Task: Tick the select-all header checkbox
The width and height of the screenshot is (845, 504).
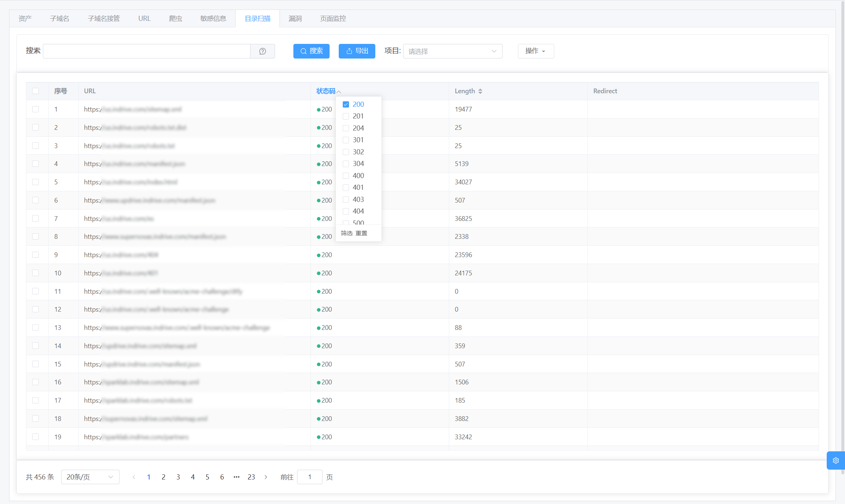Action: tap(35, 91)
